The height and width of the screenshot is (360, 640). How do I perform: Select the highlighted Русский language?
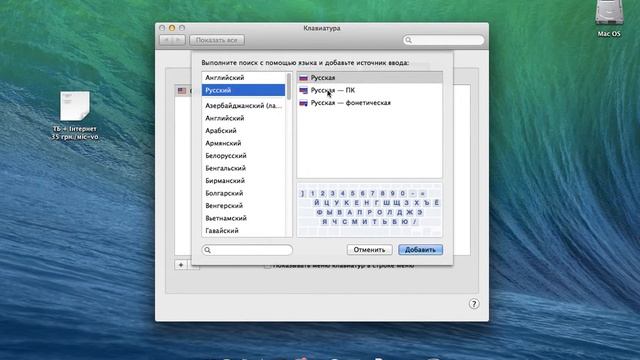pyautogui.click(x=243, y=90)
